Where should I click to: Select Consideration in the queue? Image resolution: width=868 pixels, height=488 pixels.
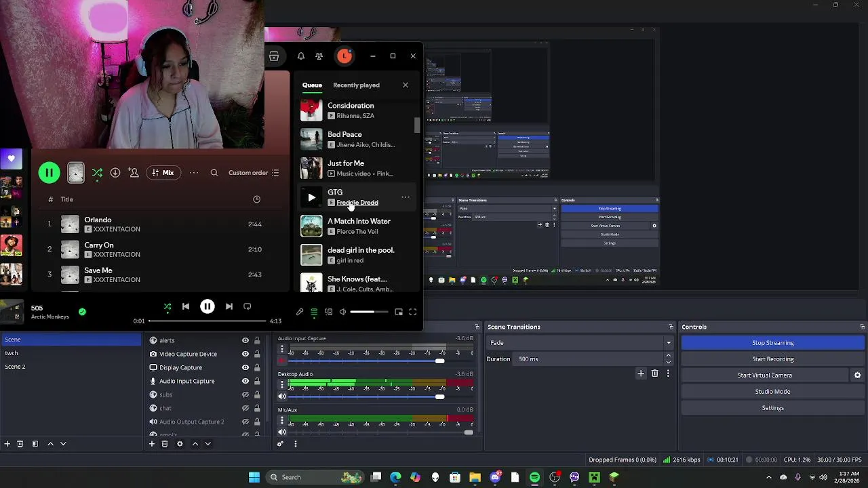357,110
